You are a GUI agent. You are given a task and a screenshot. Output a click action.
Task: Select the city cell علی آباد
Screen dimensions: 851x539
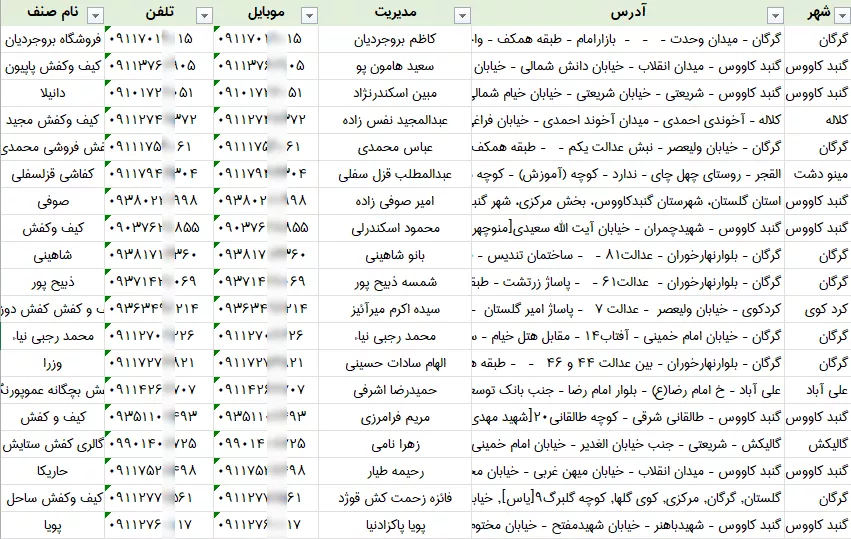818,390
